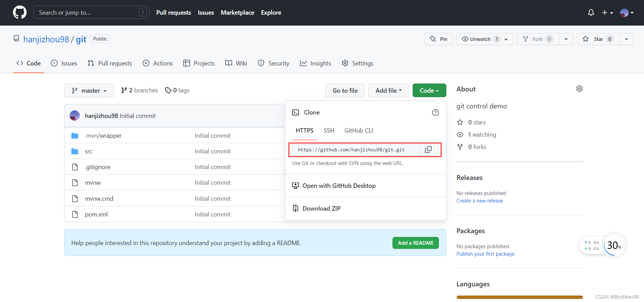Open the repository Settings tab
Viewport: 644px width, 302px height.
coord(358,63)
